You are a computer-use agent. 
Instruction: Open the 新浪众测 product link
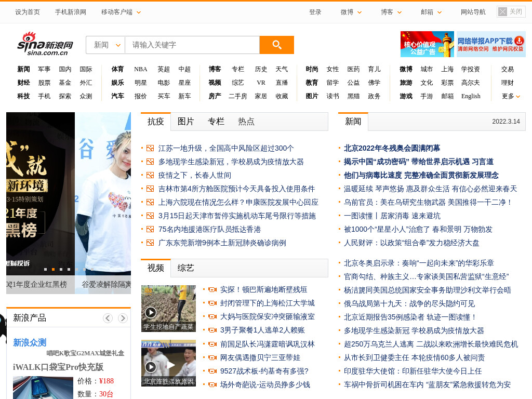tap(30, 343)
